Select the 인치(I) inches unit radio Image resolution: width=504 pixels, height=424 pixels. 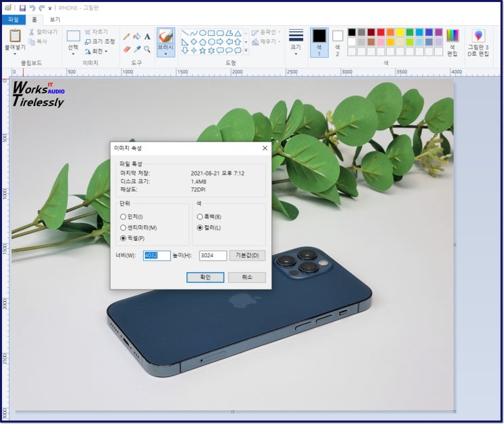(x=123, y=217)
